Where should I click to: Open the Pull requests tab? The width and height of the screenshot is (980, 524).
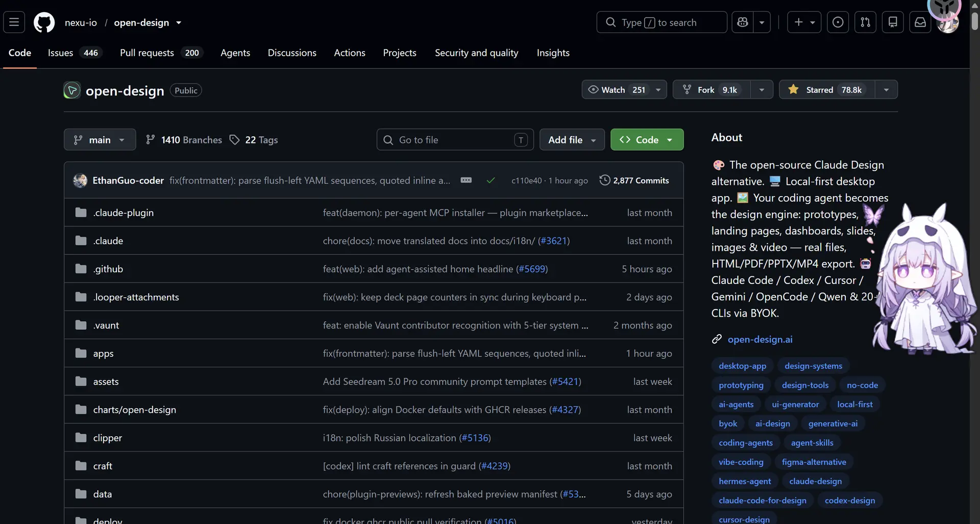coord(161,53)
